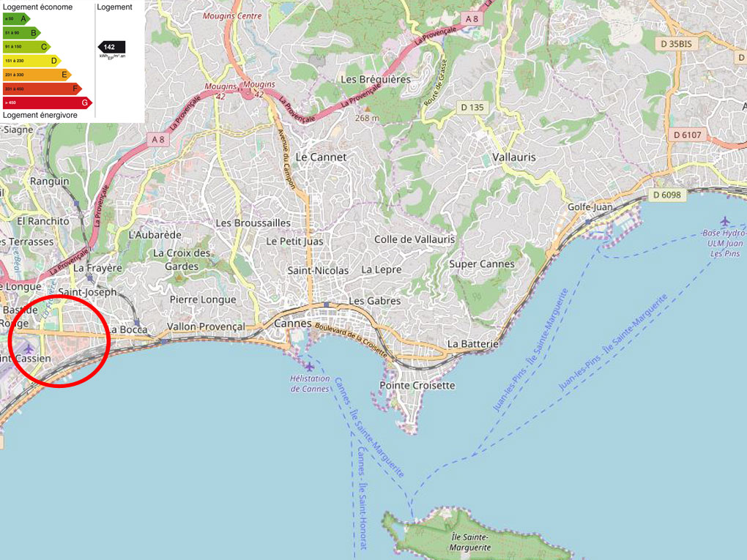Click the Vallauris town label
Image resolution: width=747 pixels, height=560 pixels.
tap(514, 157)
